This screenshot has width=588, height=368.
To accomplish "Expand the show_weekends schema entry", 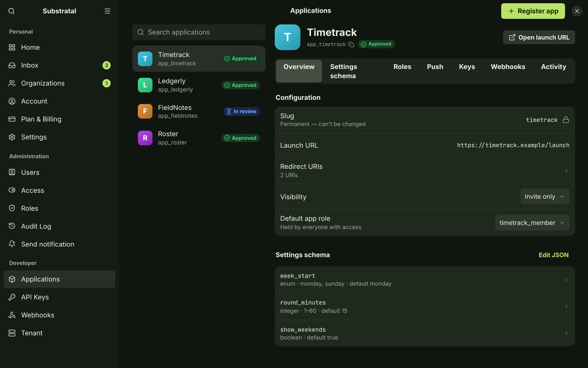I will coord(425,333).
